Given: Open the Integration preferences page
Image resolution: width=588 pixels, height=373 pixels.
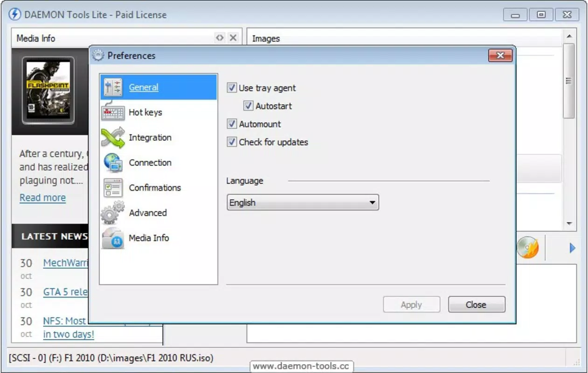Looking at the screenshot, I should tap(159, 138).
